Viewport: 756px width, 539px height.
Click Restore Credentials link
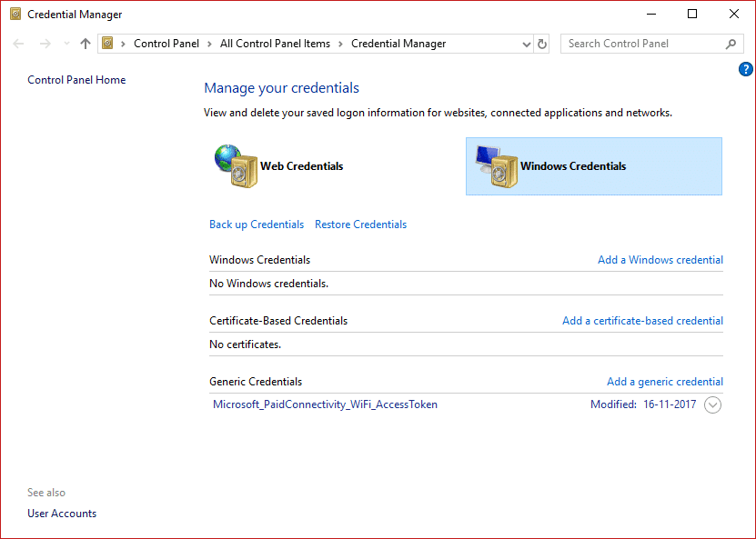click(x=360, y=225)
